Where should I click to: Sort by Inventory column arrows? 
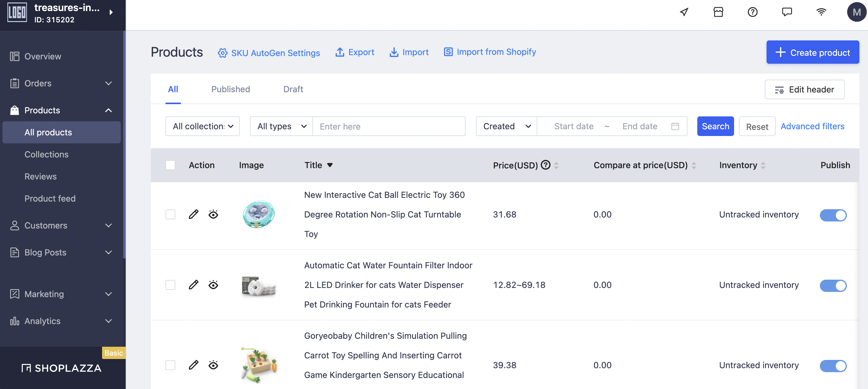[x=763, y=165]
